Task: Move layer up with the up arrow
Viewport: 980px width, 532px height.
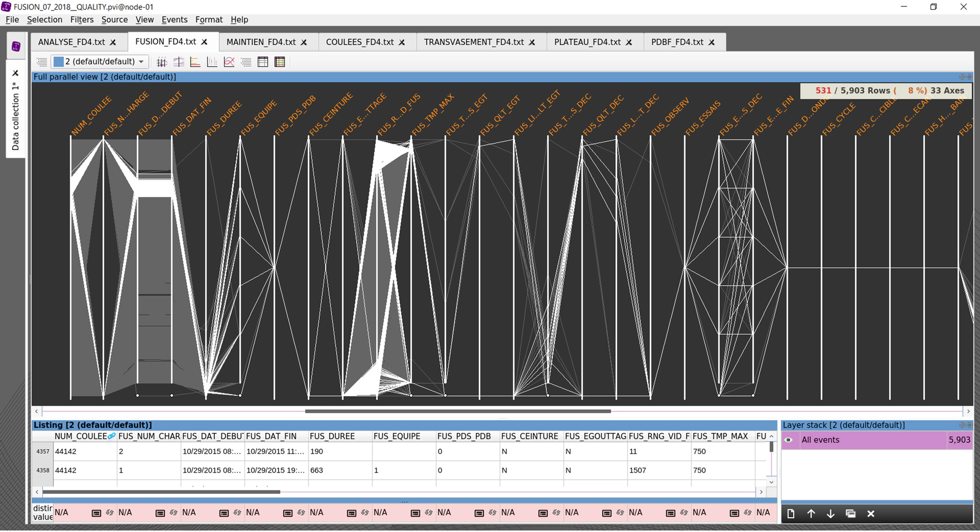Action: [x=811, y=514]
